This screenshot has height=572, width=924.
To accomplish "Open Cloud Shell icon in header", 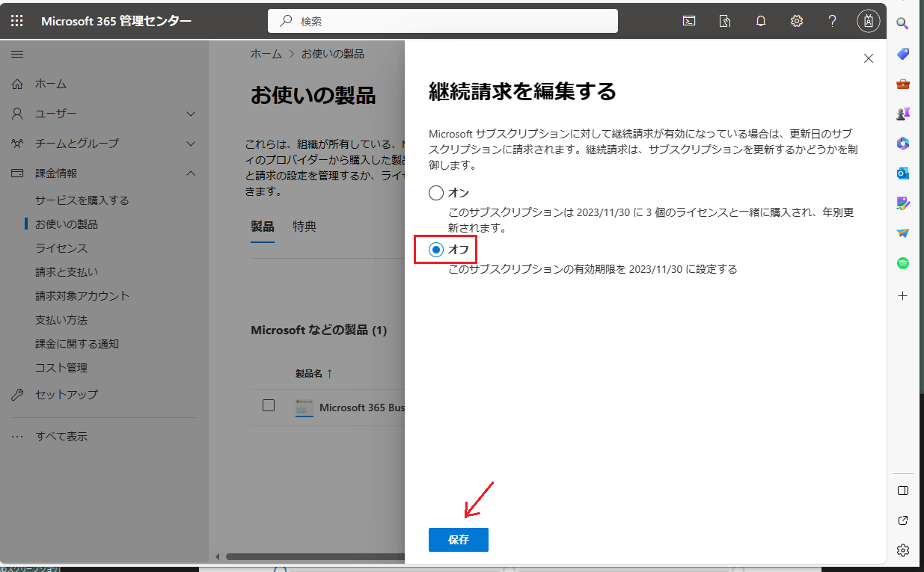I will (689, 21).
